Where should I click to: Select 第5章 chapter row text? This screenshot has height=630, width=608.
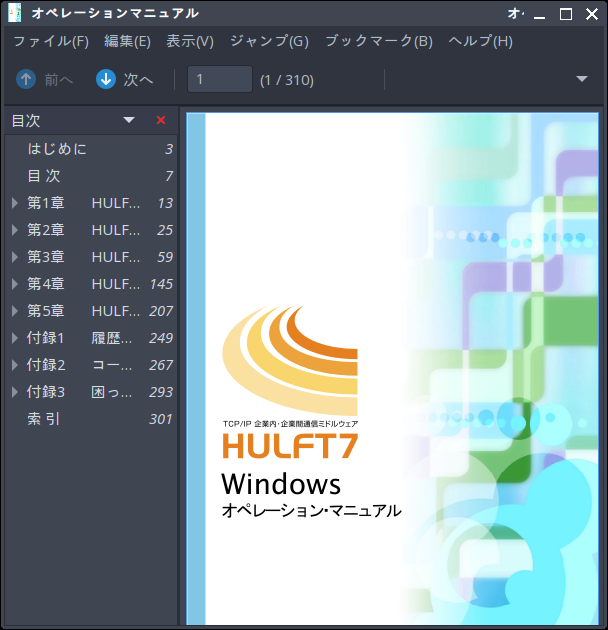click(x=84, y=311)
